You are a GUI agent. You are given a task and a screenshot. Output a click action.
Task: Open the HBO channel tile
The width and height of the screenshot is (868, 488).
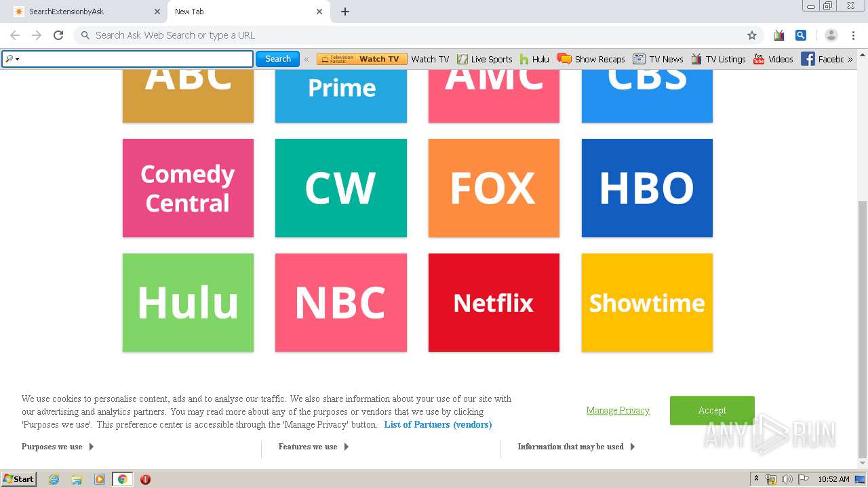tap(647, 188)
